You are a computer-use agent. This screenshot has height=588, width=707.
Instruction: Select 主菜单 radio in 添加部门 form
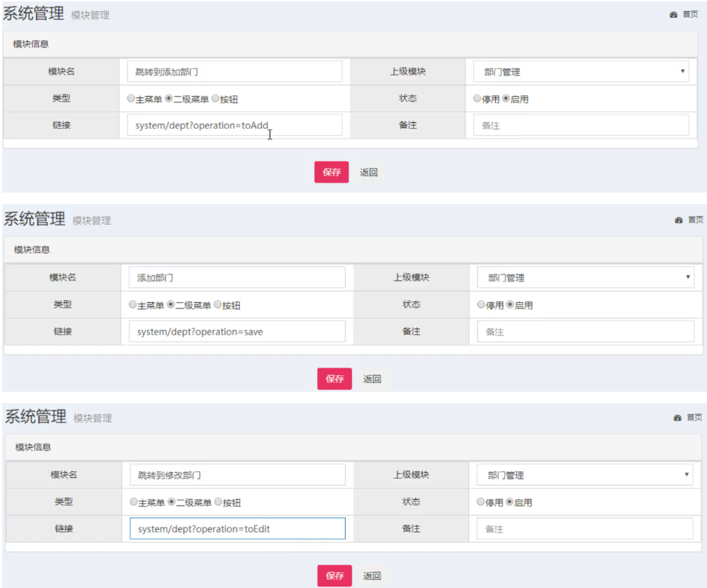tap(132, 304)
